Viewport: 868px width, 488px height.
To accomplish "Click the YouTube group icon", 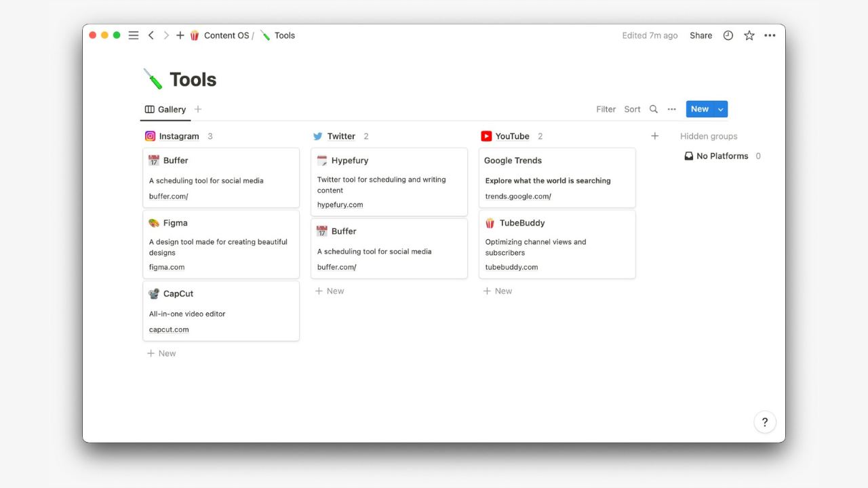I will click(486, 136).
